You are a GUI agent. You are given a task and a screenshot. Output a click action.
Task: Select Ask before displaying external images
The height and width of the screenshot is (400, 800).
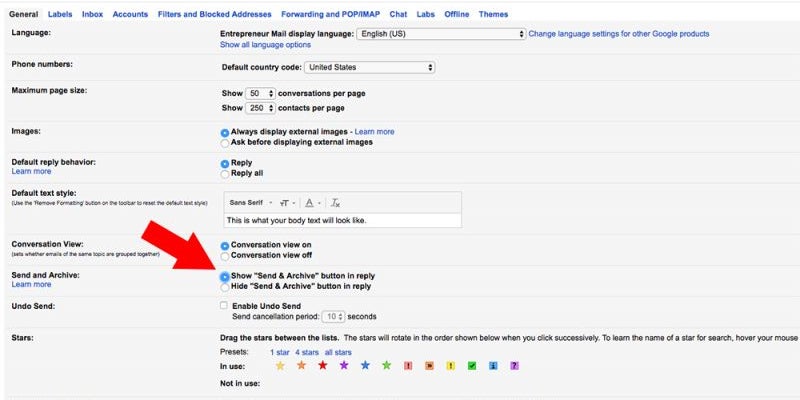(224, 143)
